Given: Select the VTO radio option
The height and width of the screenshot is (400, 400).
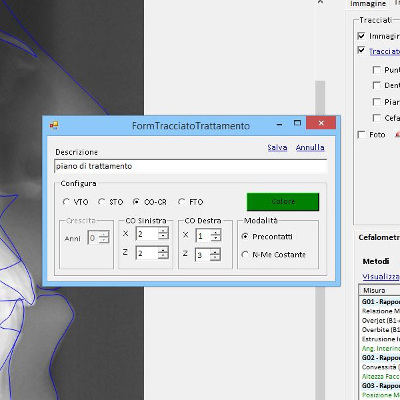Looking at the screenshot, I should 66,202.
